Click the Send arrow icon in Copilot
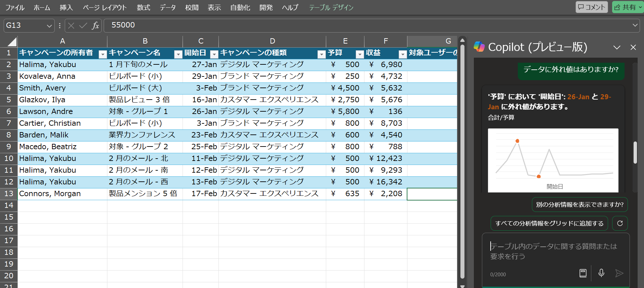The height and width of the screenshot is (288, 644). click(x=619, y=273)
